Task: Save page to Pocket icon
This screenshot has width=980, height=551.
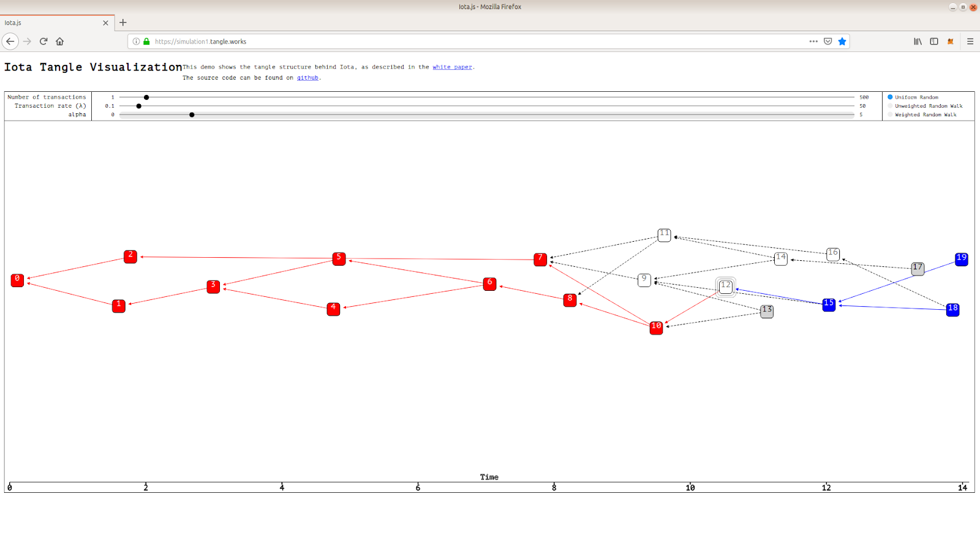Action: coord(827,42)
